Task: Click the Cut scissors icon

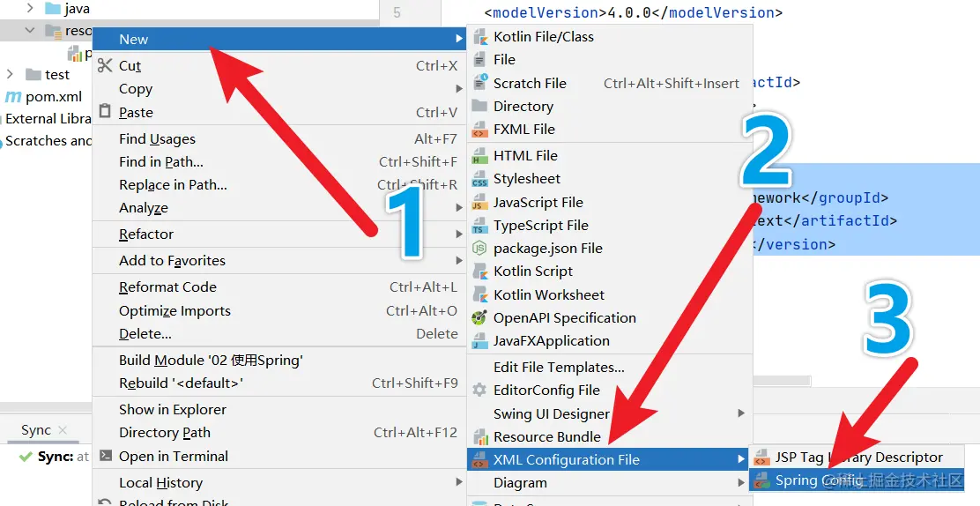Action: pyautogui.click(x=105, y=65)
